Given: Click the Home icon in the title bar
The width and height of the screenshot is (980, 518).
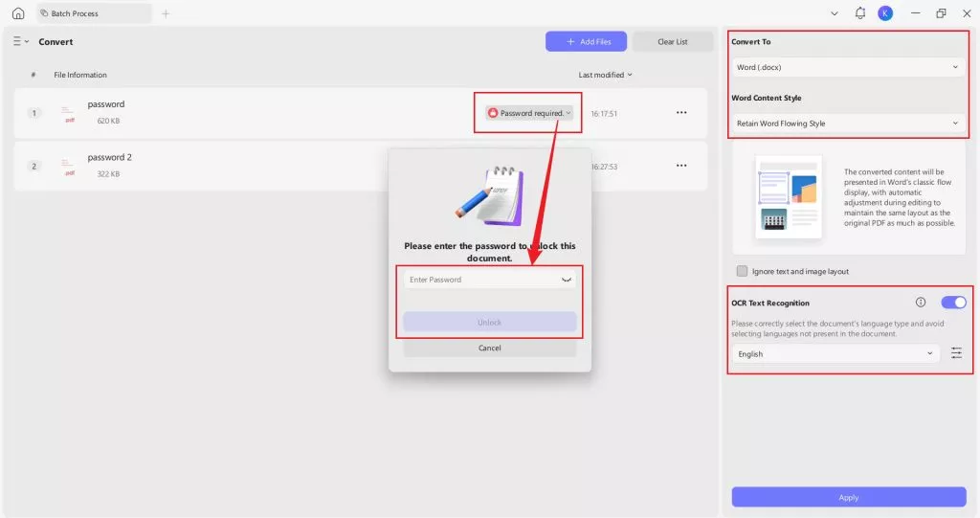Looking at the screenshot, I should coord(18,13).
